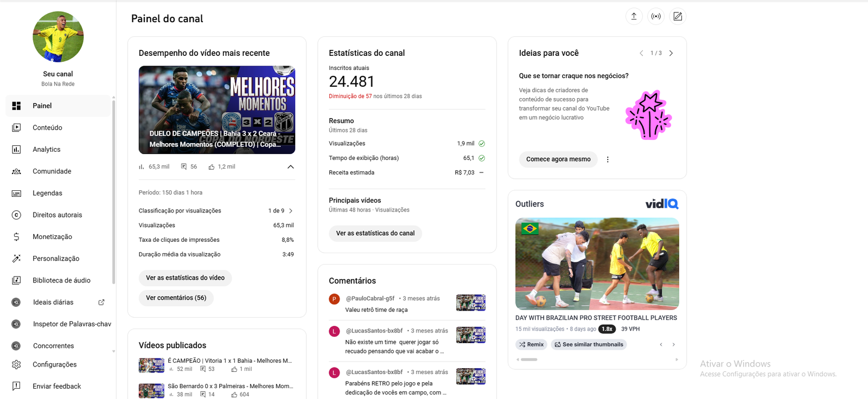The height and width of the screenshot is (399, 868).
Task: Open the three-dot menu in Ideias para você
Action: [608, 159]
